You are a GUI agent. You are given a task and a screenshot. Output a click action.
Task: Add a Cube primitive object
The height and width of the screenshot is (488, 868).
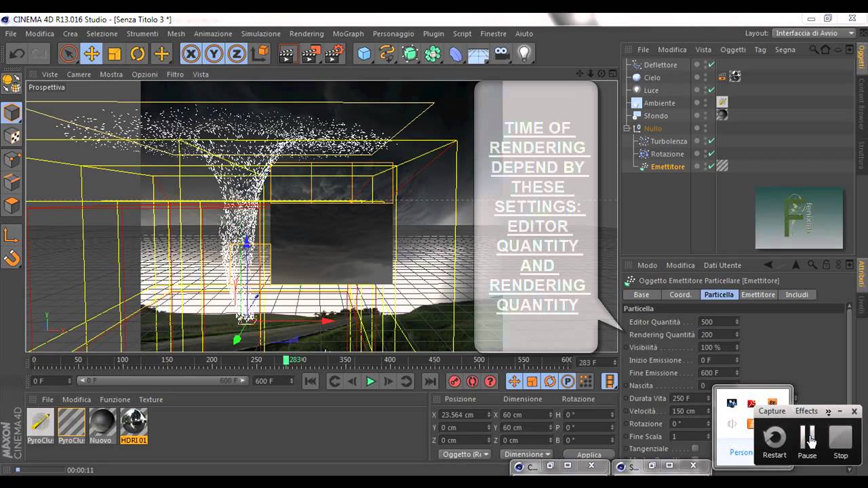point(365,54)
